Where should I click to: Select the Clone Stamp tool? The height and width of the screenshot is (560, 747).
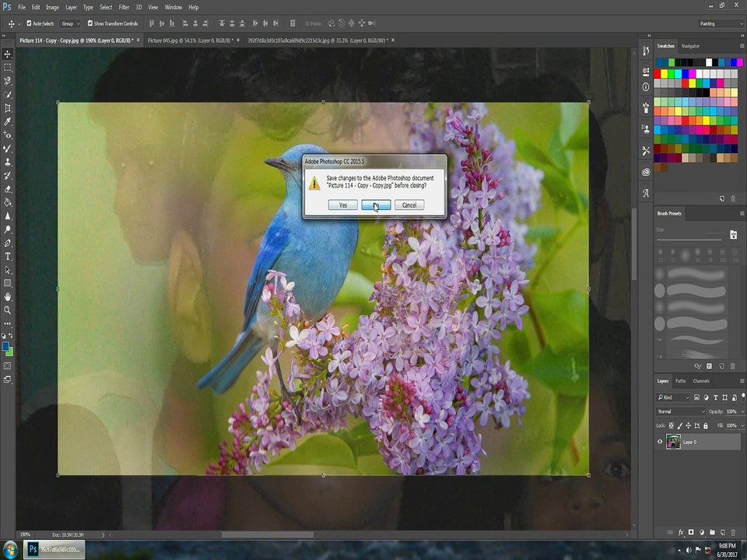(8, 162)
